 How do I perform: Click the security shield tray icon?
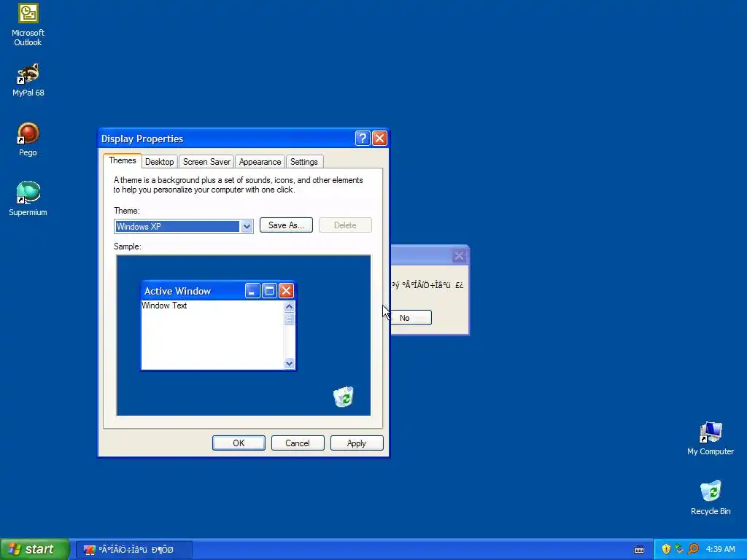tap(666, 549)
